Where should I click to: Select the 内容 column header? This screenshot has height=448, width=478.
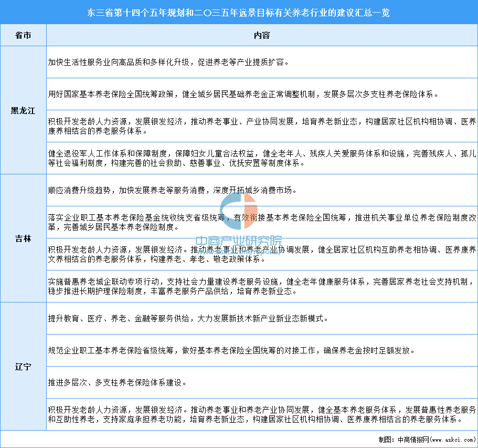pos(262,35)
